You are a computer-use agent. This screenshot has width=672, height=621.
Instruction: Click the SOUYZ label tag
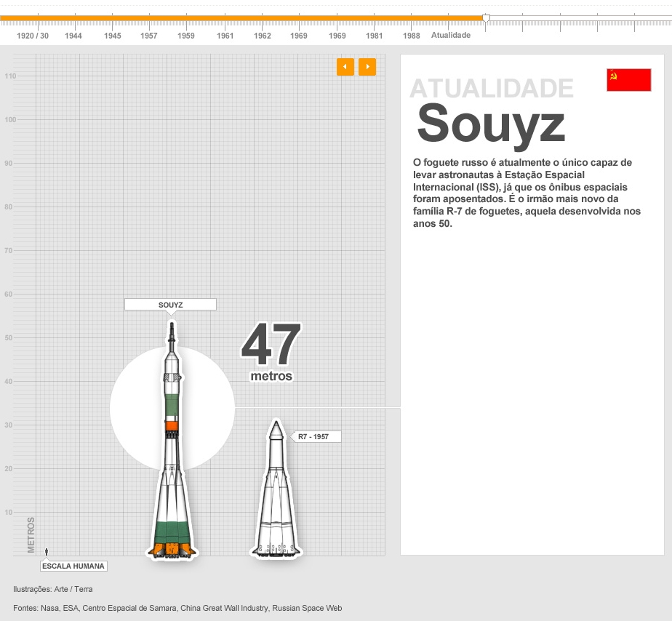coord(170,305)
